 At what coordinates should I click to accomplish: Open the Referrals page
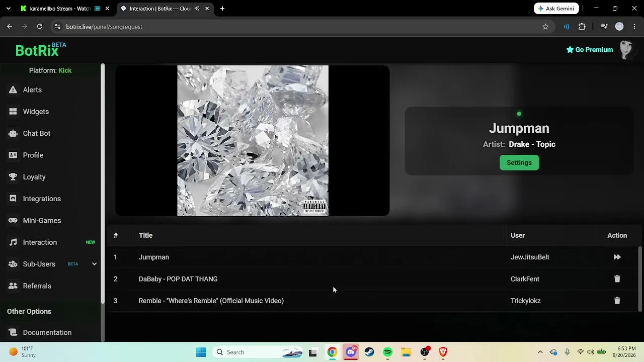[x=37, y=286]
